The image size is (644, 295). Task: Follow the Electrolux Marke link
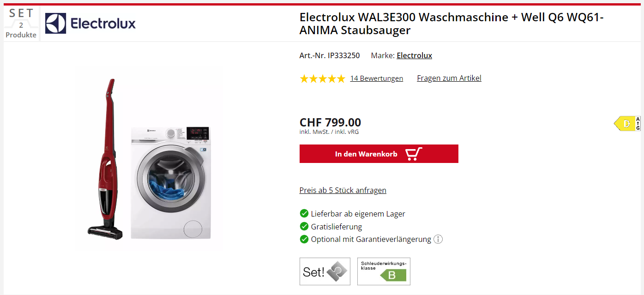(415, 55)
